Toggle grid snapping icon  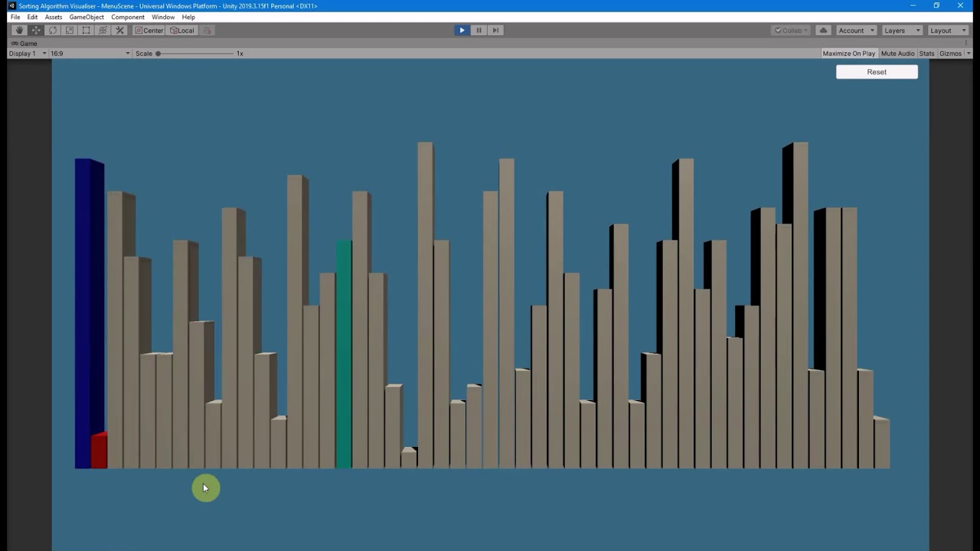pyautogui.click(x=207, y=31)
